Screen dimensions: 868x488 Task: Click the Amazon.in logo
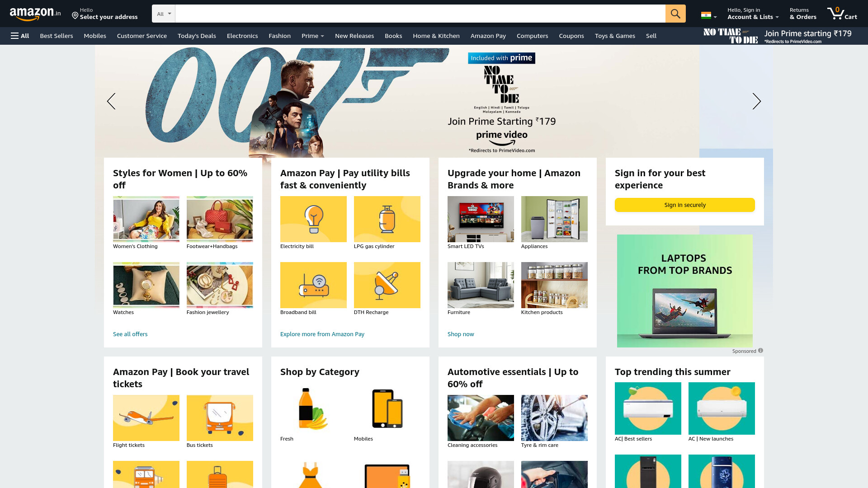tap(35, 14)
